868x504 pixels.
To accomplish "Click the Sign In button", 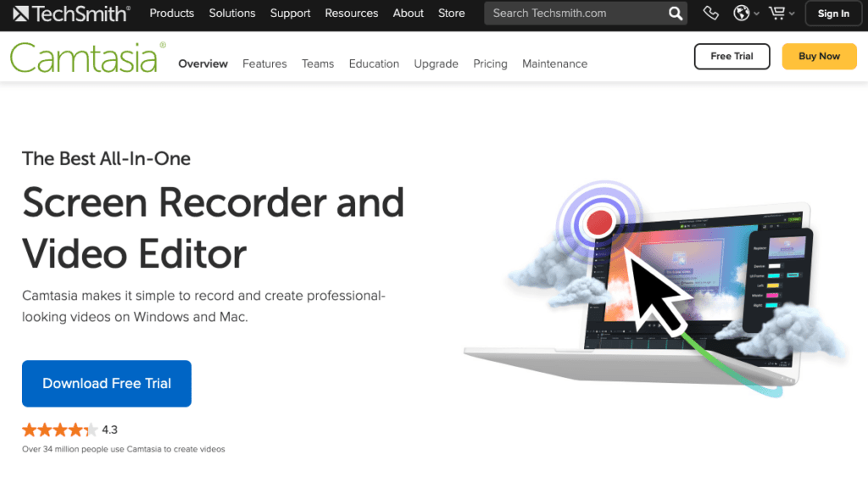I will pyautogui.click(x=833, y=14).
